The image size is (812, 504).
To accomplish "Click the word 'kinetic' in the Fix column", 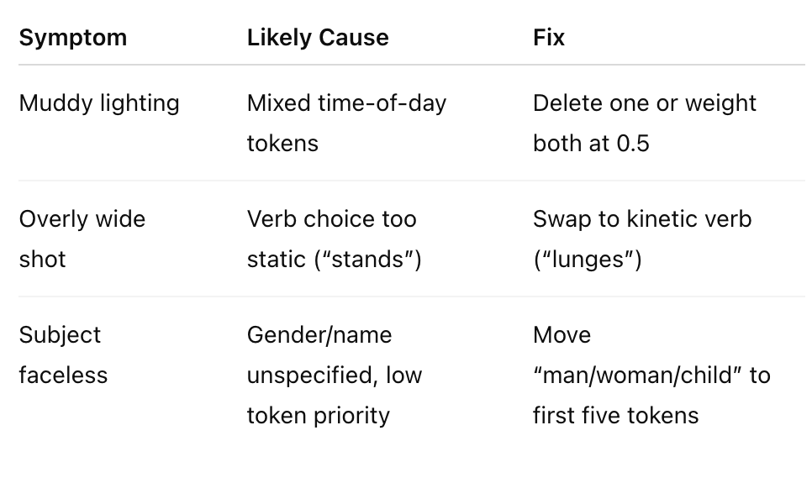I will point(649,219).
